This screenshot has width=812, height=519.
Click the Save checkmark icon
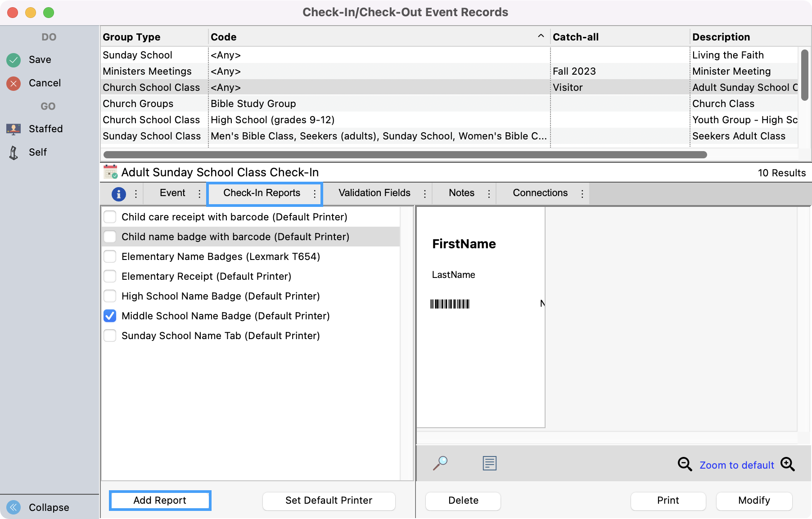(x=13, y=59)
